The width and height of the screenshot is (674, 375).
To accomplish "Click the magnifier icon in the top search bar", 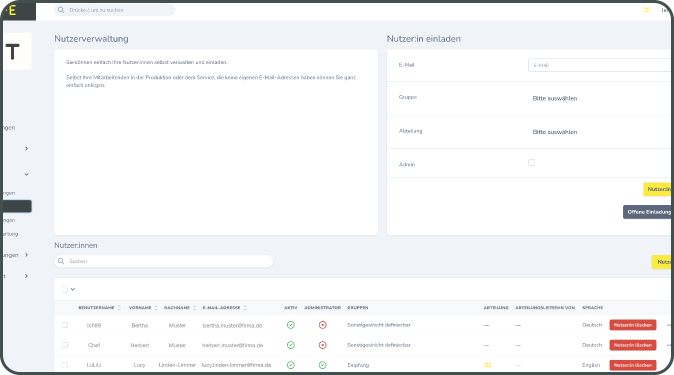I will pyautogui.click(x=61, y=10).
